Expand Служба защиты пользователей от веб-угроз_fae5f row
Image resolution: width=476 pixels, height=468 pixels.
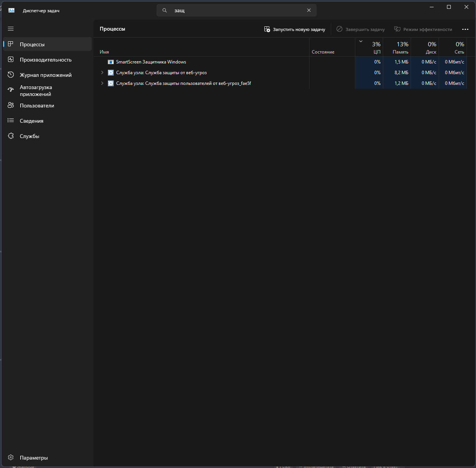pyautogui.click(x=102, y=83)
